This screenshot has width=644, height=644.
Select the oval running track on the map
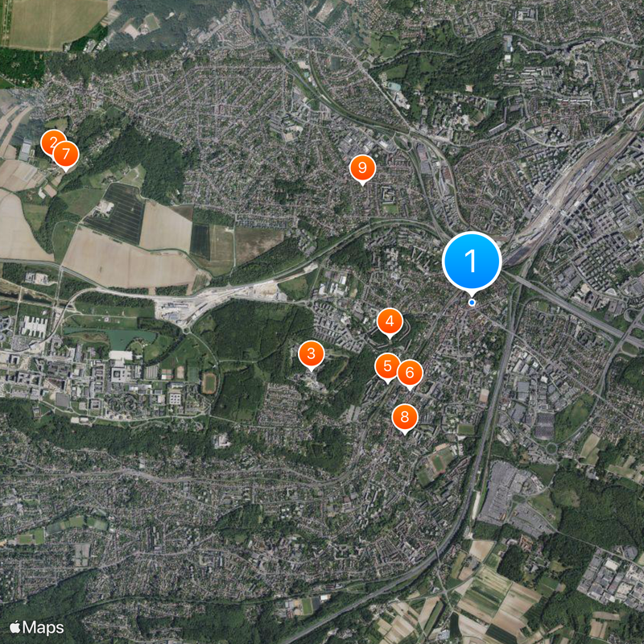pos(209,383)
